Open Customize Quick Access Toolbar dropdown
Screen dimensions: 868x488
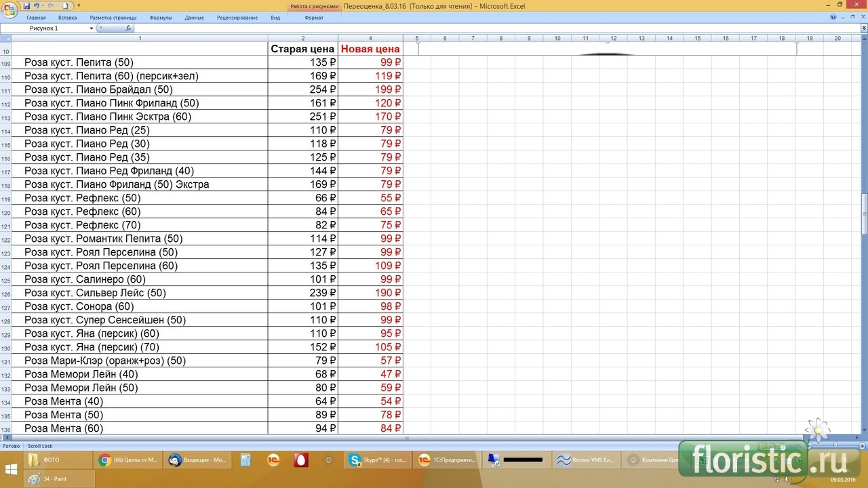click(79, 5)
